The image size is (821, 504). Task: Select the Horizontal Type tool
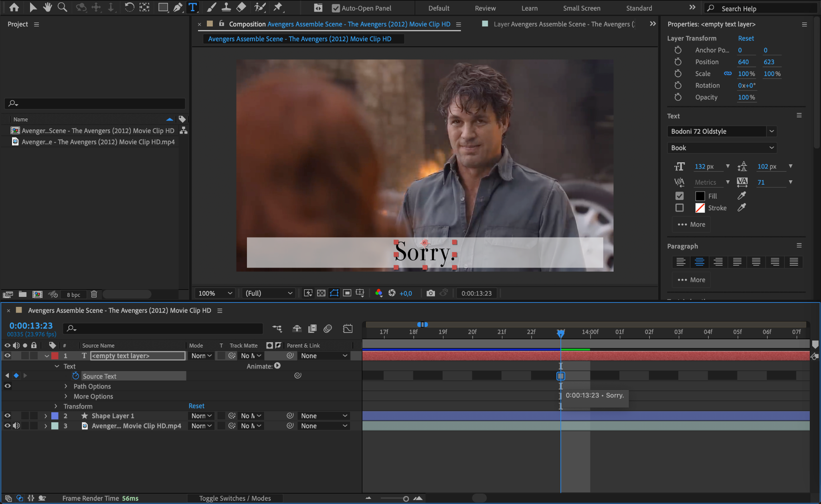(193, 7)
